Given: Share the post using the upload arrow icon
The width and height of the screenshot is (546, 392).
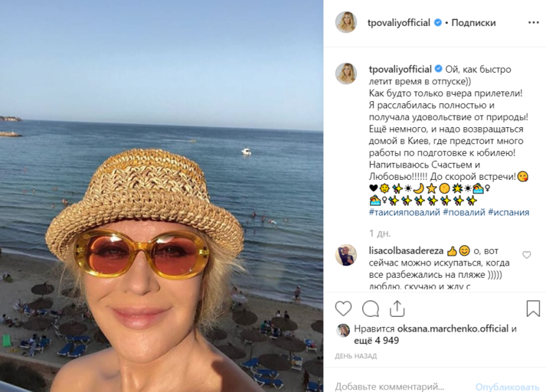Looking at the screenshot, I should click(398, 309).
